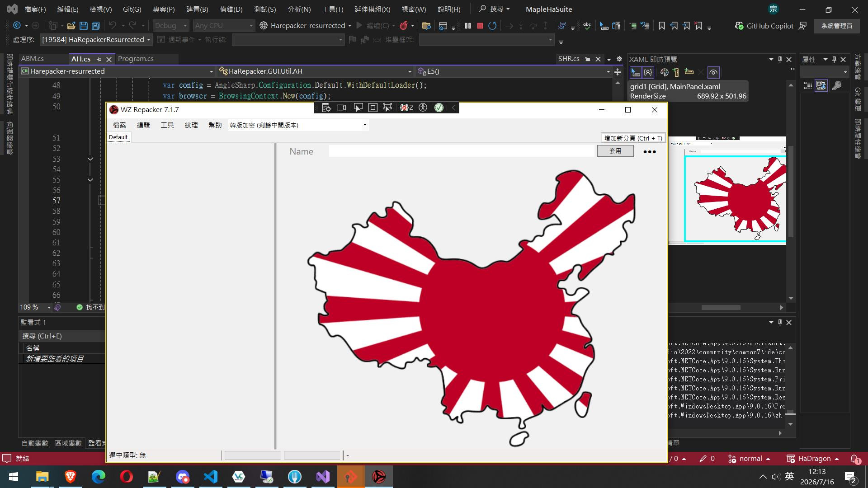Toggle alphabetical sort in Properties panel
The height and width of the screenshot is (488, 868).
821,85
